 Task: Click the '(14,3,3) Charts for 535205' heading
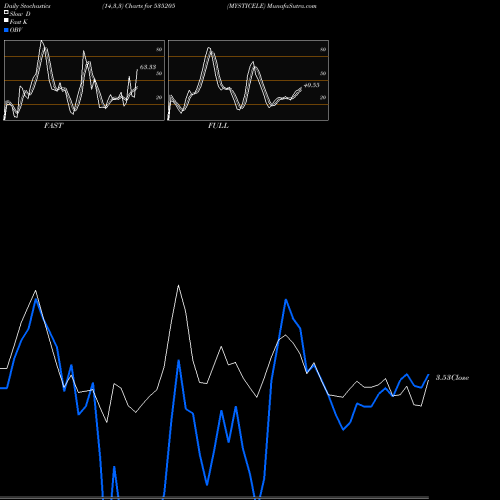(x=139, y=6)
